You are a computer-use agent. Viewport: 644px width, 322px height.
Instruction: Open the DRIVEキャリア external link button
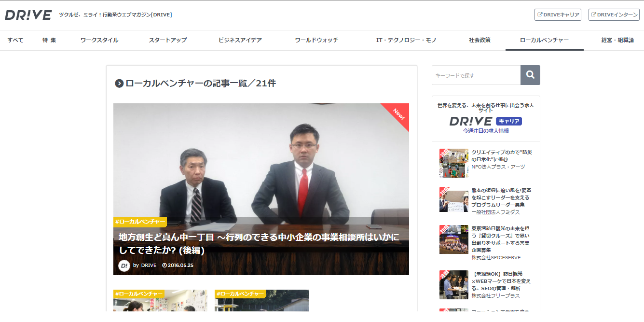[x=558, y=15]
